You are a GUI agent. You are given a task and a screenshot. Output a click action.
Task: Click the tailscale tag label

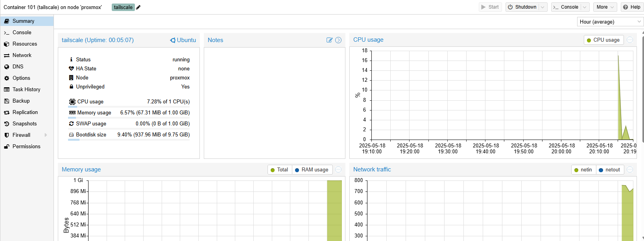click(123, 7)
